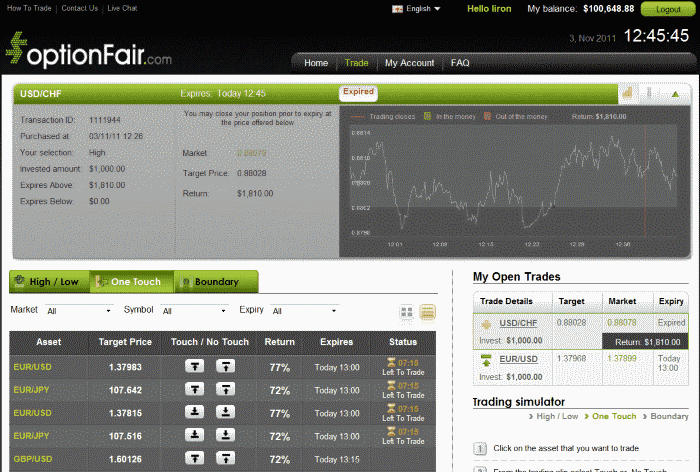Screen dimensions: 700x472
Task: Collapse USD/CHF panel with up arrow
Action: click(x=675, y=94)
